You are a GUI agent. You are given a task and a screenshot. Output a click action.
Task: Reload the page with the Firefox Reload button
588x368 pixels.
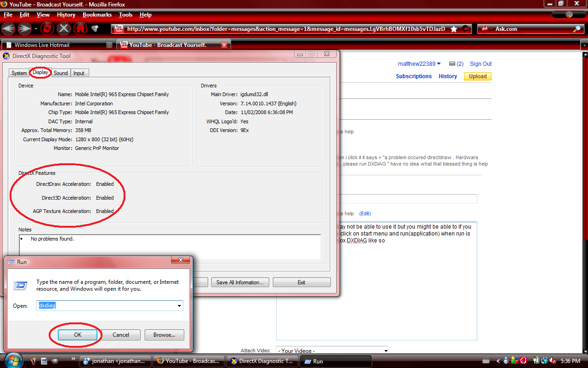(x=47, y=29)
